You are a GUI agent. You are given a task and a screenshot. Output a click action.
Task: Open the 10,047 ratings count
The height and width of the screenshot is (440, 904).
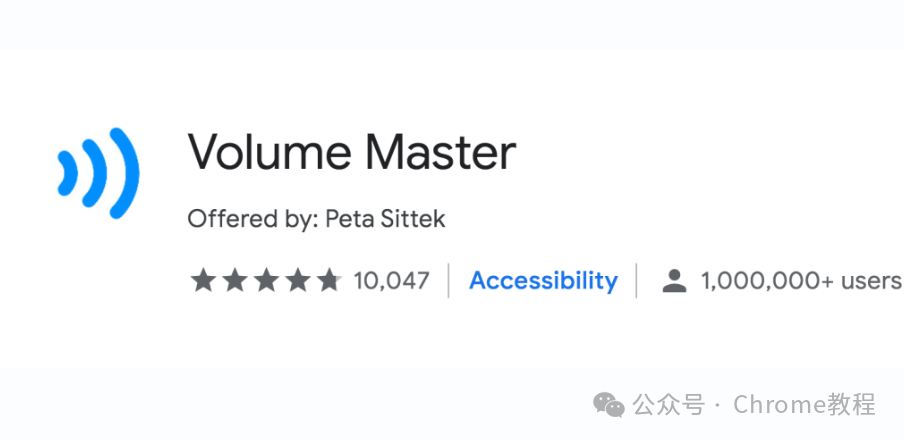(391, 281)
